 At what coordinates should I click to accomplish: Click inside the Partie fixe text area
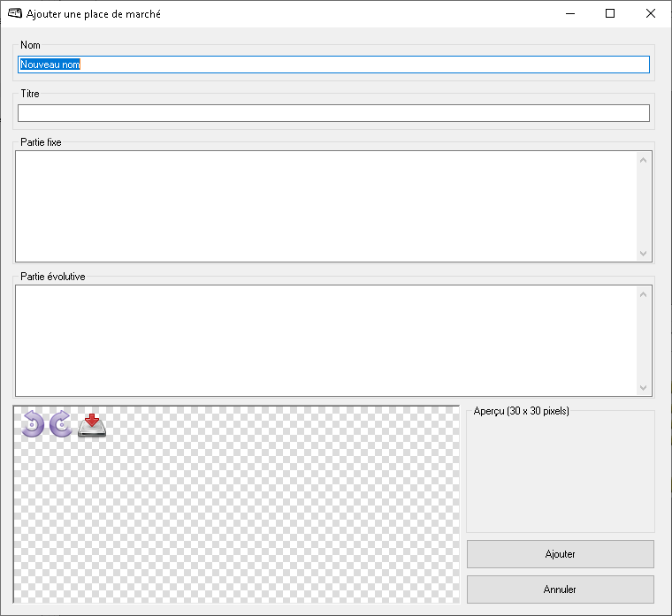[325, 206]
